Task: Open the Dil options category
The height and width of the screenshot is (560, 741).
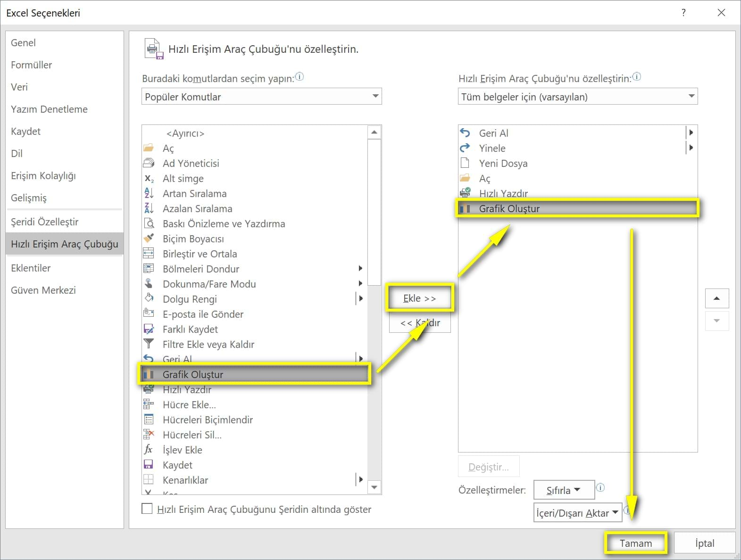Action: coord(65,153)
